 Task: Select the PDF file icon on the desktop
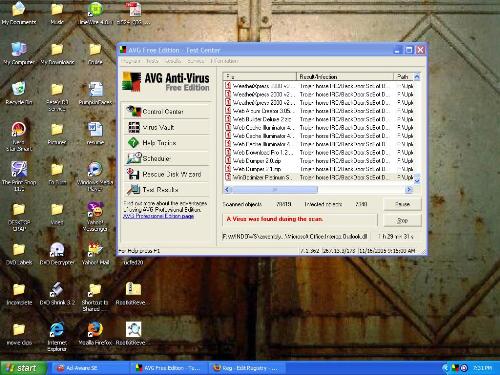click(x=133, y=13)
